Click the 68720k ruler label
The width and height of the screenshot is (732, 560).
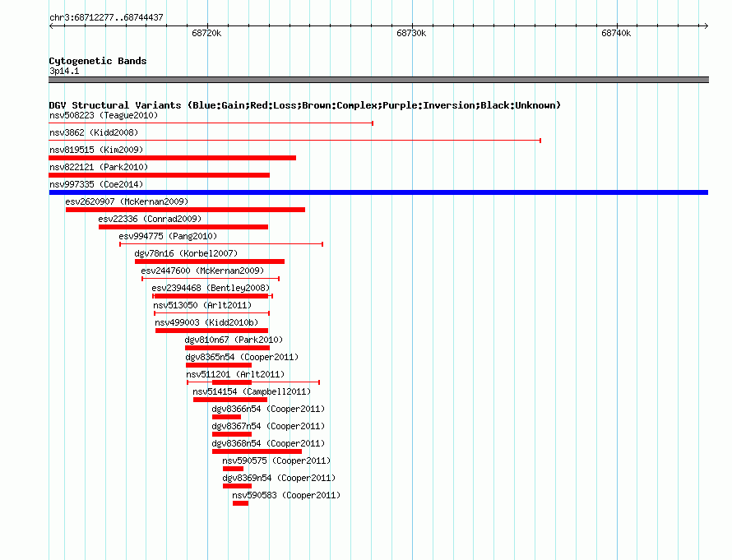click(206, 33)
